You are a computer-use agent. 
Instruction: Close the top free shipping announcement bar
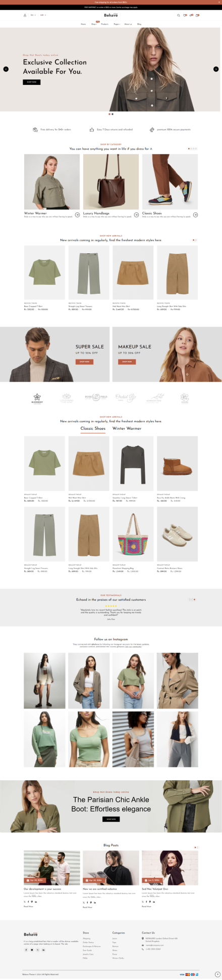coord(219,2)
